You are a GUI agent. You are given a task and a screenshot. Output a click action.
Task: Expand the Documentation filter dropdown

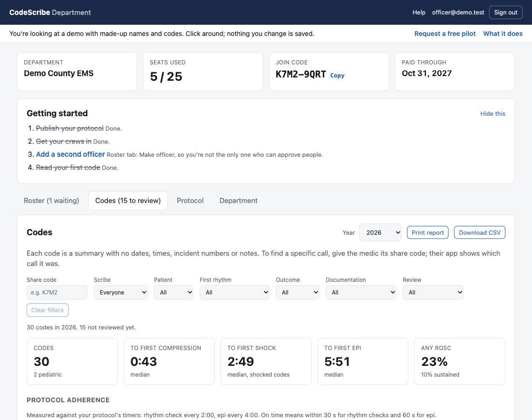click(x=361, y=293)
